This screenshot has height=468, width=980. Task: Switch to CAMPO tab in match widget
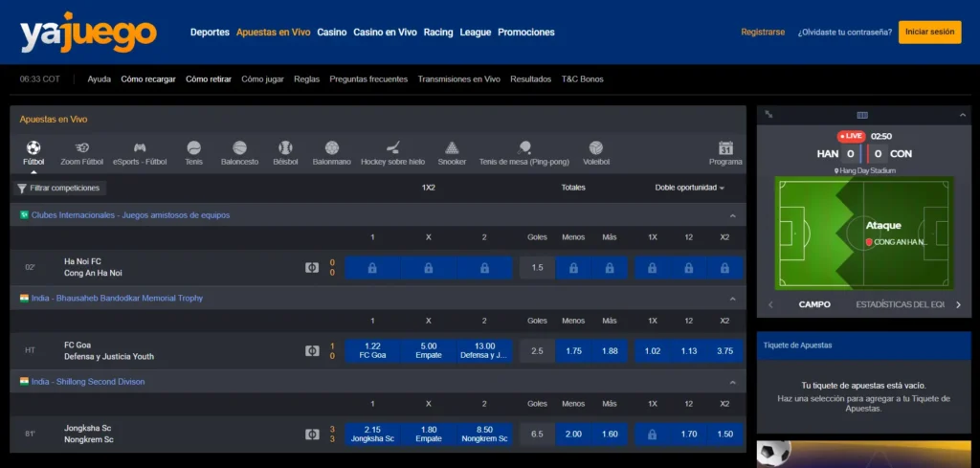[x=814, y=305]
